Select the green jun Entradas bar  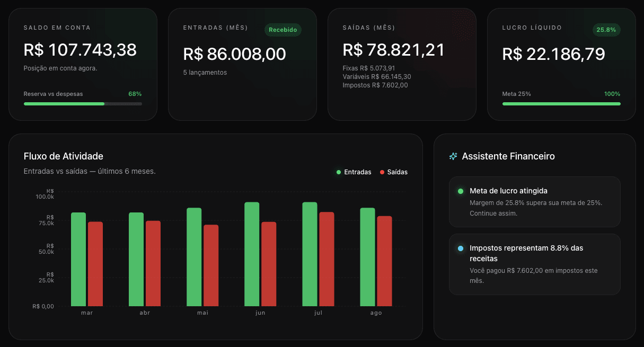tap(252, 254)
